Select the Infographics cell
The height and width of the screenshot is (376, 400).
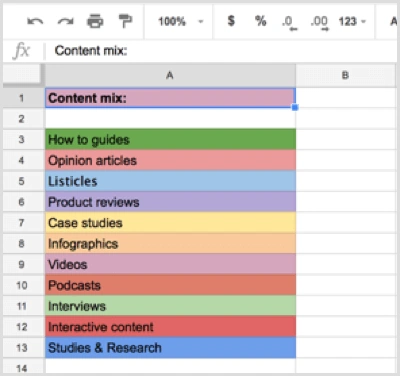click(x=170, y=244)
